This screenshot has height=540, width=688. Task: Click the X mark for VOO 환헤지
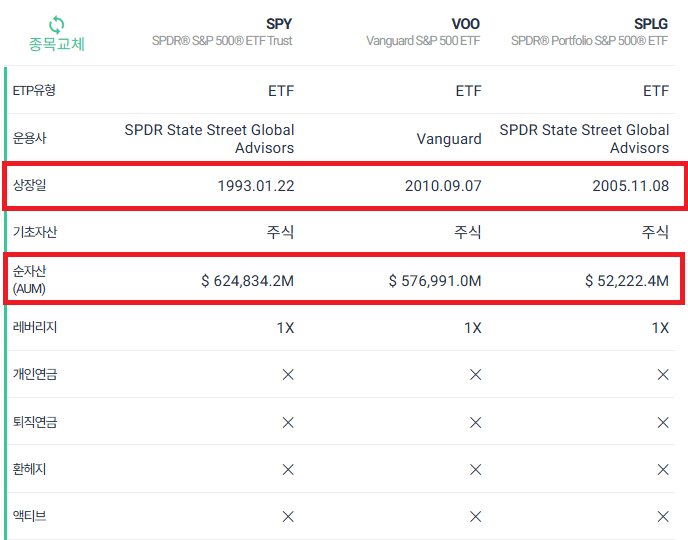pos(475,470)
